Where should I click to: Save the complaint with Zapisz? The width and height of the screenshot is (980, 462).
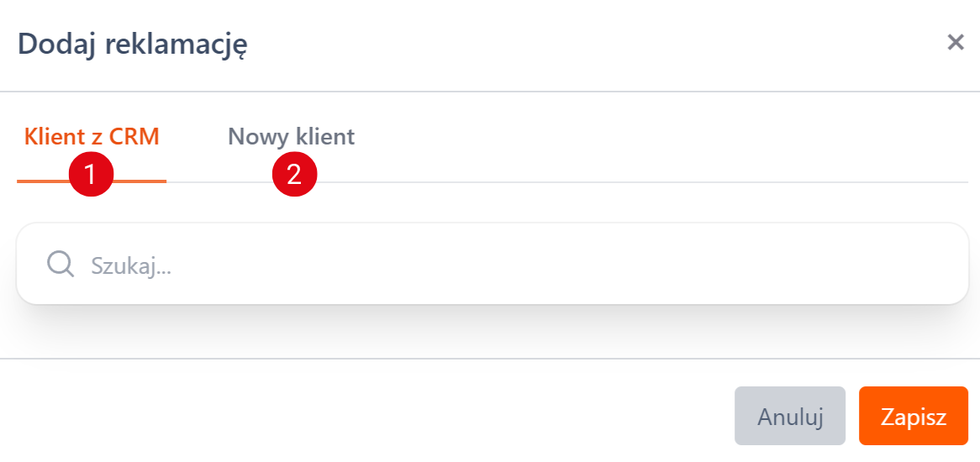pos(913,416)
